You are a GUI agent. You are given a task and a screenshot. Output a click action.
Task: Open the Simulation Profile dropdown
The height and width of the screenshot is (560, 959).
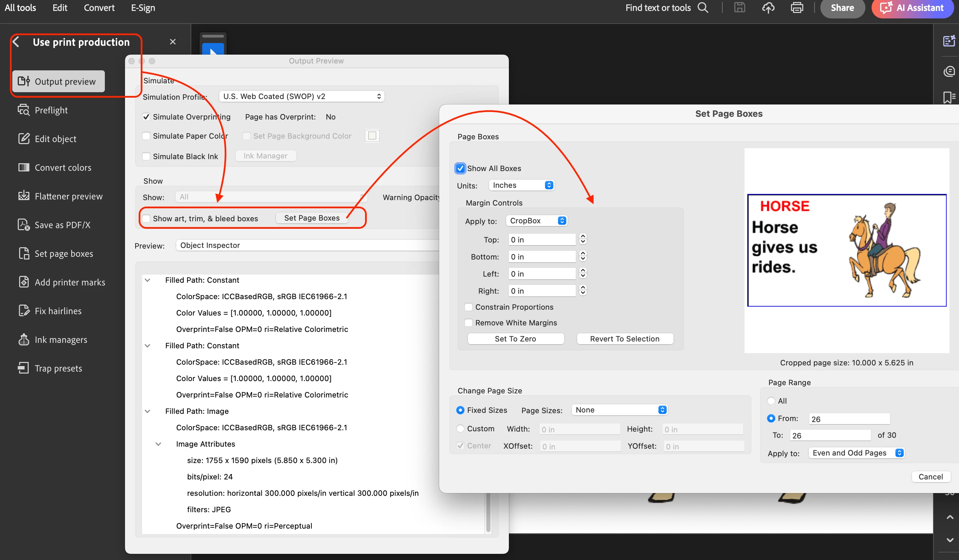pos(302,96)
